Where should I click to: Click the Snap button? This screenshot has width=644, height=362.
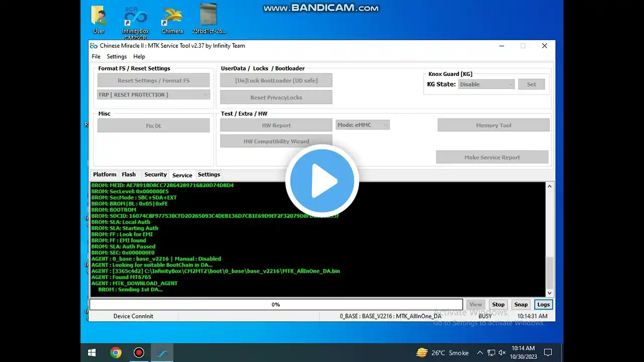(x=521, y=304)
